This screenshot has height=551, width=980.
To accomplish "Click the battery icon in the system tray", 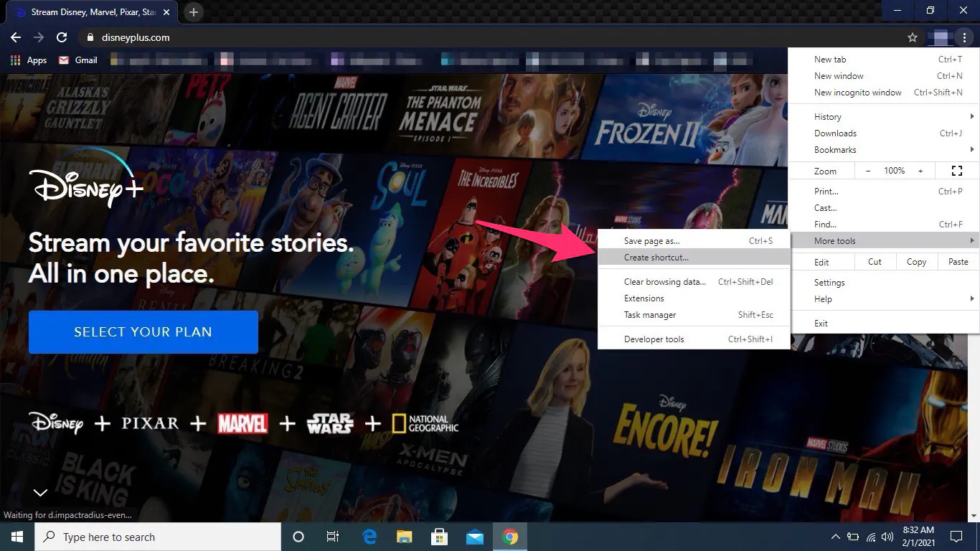I will [x=853, y=537].
